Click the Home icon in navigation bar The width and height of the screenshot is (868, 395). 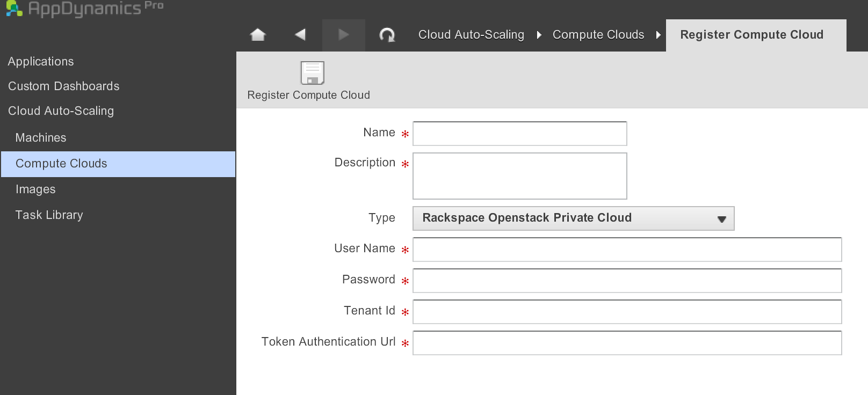(x=258, y=35)
